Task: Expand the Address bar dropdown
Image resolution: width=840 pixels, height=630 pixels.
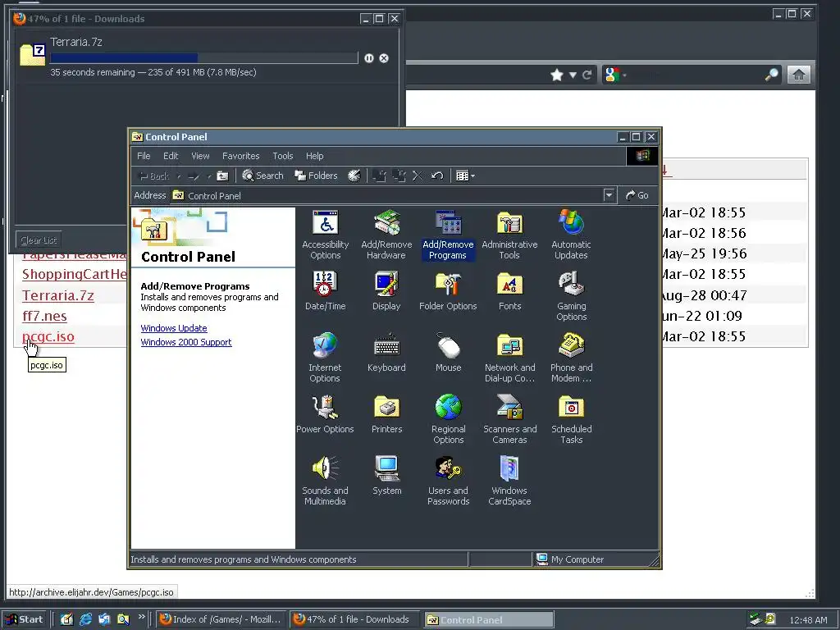Action: tap(609, 195)
